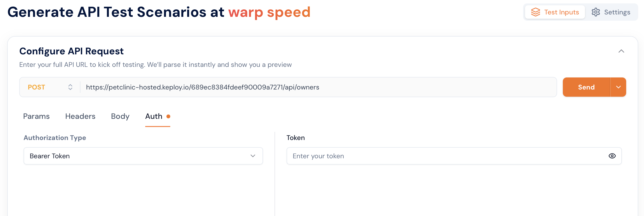This screenshot has height=216, width=644.
Task: Toggle token visibility with the eye icon
Action: 612,156
